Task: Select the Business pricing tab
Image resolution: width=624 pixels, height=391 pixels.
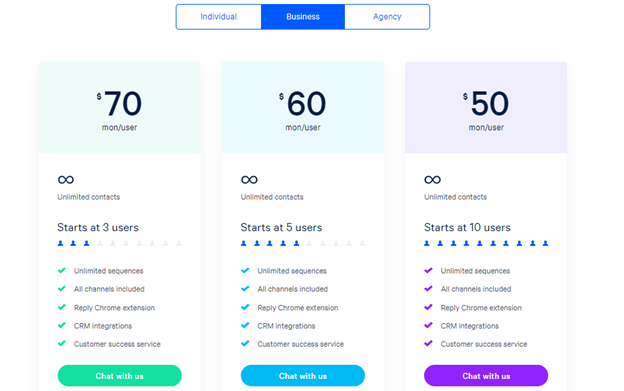Action: (x=303, y=17)
